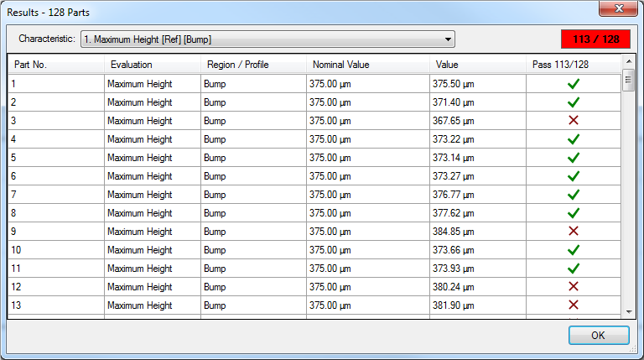Click the green checkmark for part 8
This screenshot has height=360, width=644.
click(x=574, y=213)
